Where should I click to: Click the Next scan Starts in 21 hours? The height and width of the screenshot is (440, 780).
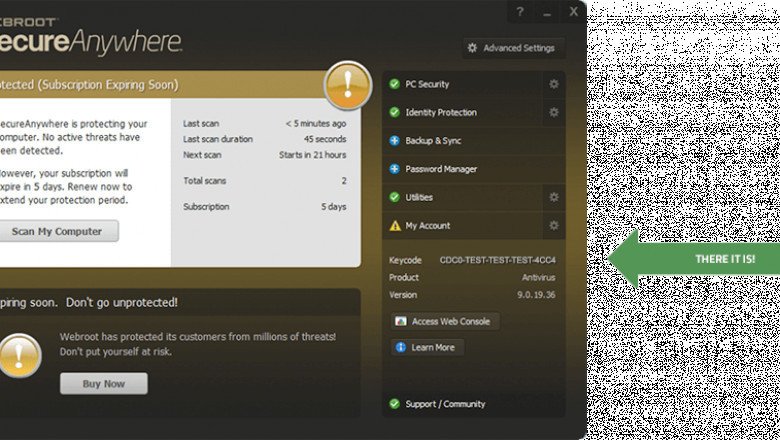[312, 155]
